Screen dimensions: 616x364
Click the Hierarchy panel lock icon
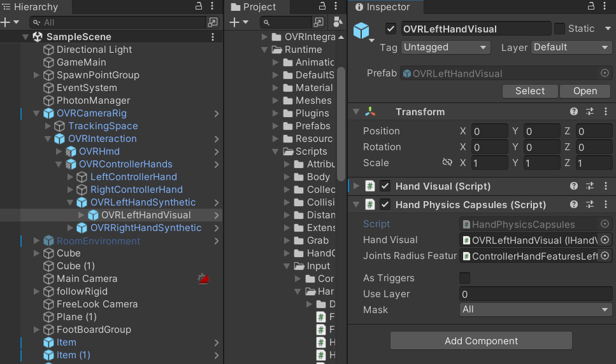(x=199, y=6)
